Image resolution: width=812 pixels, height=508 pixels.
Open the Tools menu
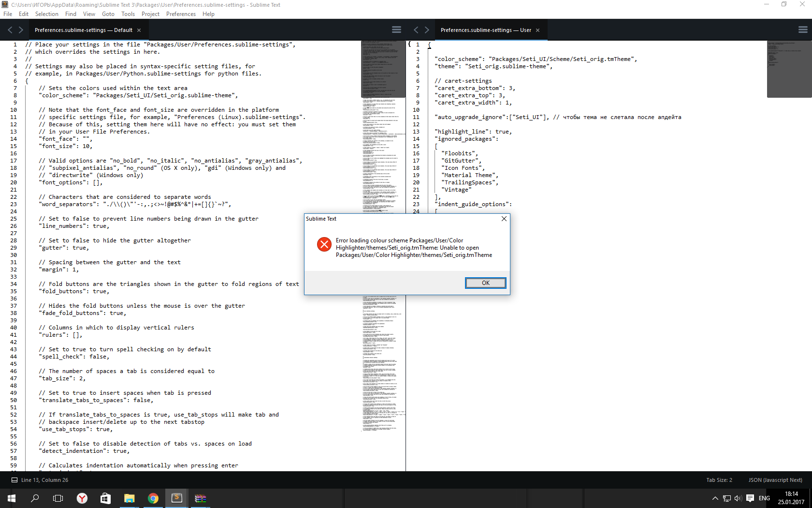point(128,14)
